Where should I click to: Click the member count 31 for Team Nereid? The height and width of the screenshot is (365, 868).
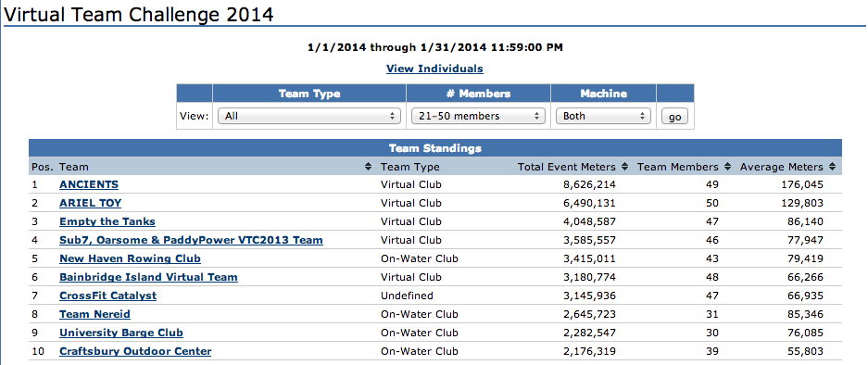click(712, 314)
